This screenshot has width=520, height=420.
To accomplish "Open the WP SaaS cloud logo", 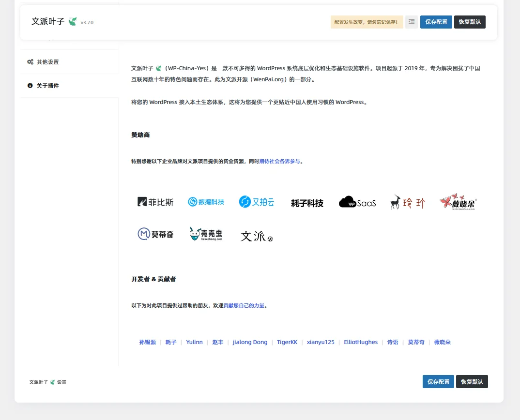I will (x=357, y=202).
